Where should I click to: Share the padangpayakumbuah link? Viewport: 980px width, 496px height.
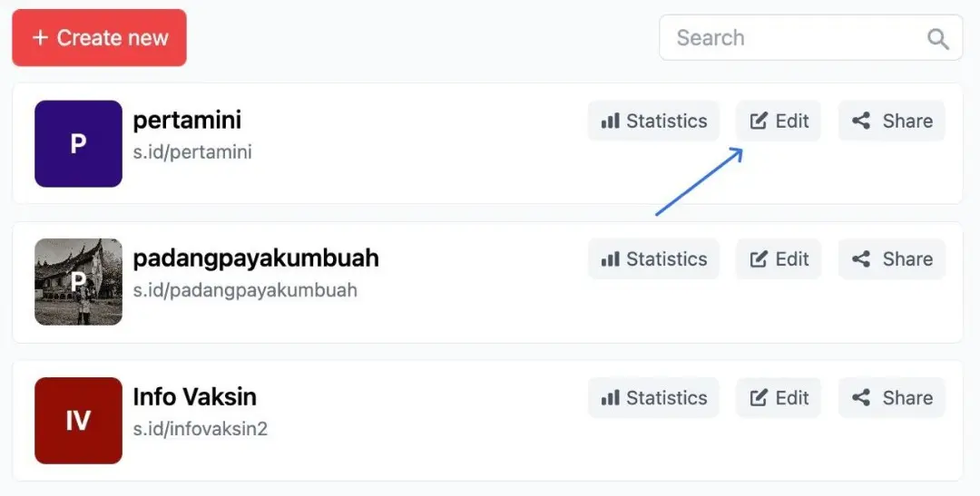[x=891, y=259]
